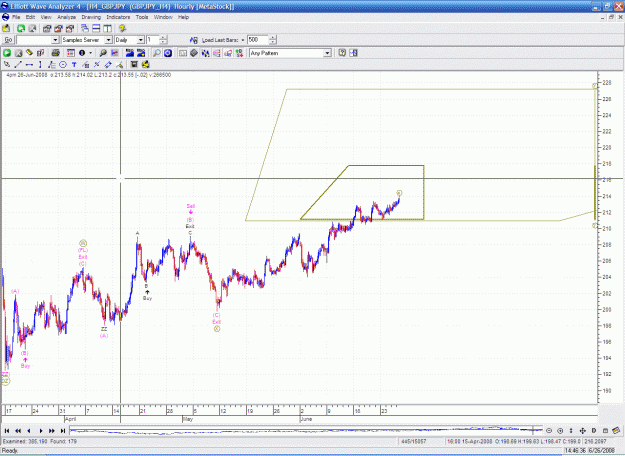Click the black circle info icon

pos(82,53)
